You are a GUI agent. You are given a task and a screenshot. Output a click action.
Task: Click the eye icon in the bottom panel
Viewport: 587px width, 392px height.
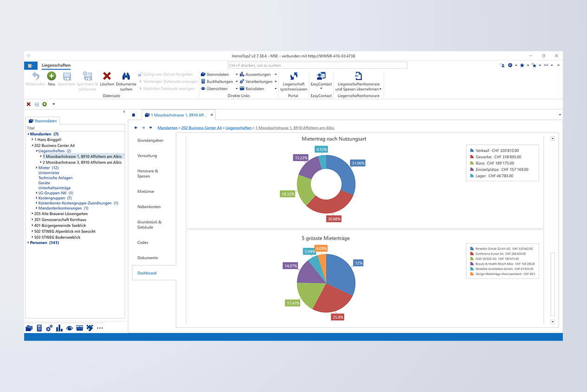pos(69,328)
